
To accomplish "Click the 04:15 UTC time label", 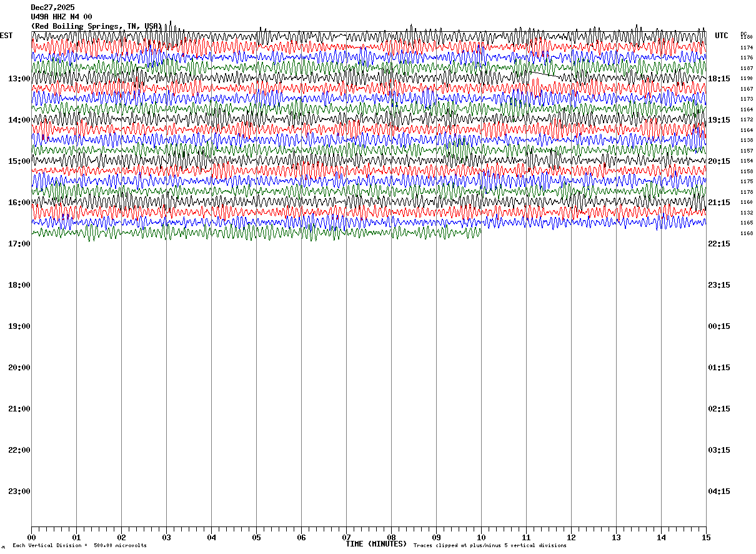I will (719, 491).
